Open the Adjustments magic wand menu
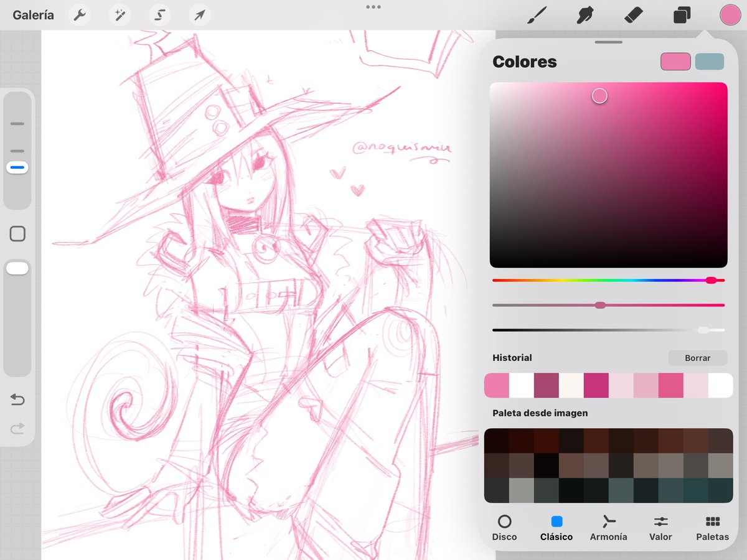The width and height of the screenshot is (747, 560). coord(120,15)
